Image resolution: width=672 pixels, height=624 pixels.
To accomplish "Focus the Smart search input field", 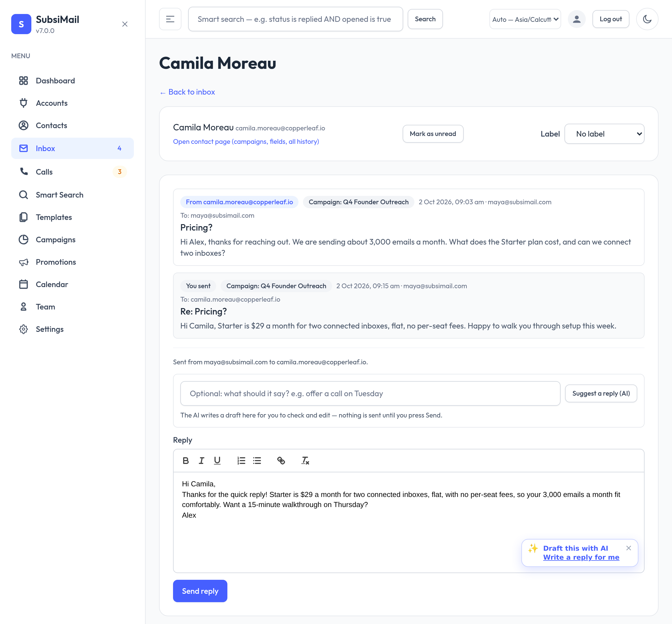I will pyautogui.click(x=295, y=19).
